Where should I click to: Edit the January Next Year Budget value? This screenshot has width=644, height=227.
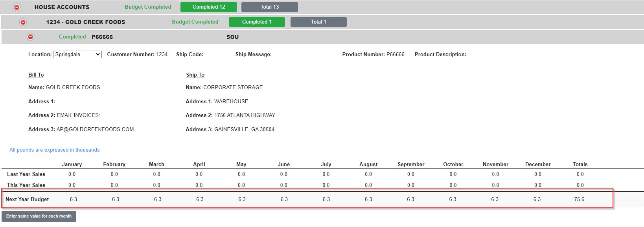[74, 199]
